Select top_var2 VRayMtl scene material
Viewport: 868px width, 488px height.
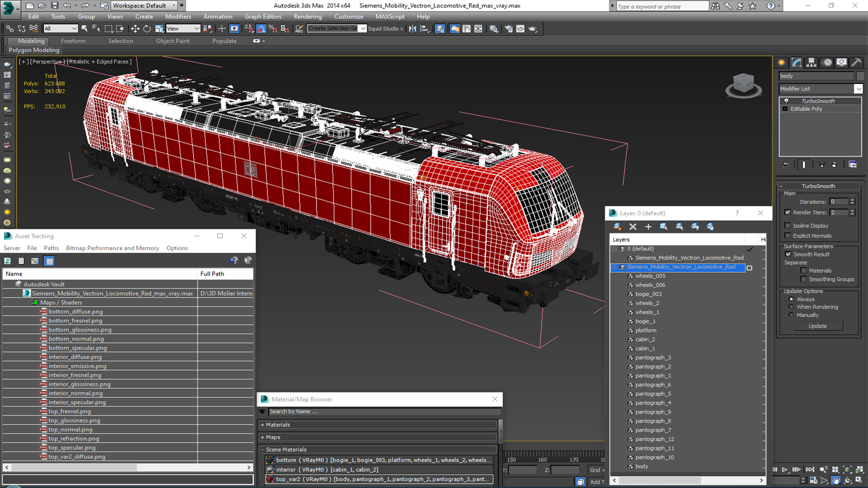(379, 479)
